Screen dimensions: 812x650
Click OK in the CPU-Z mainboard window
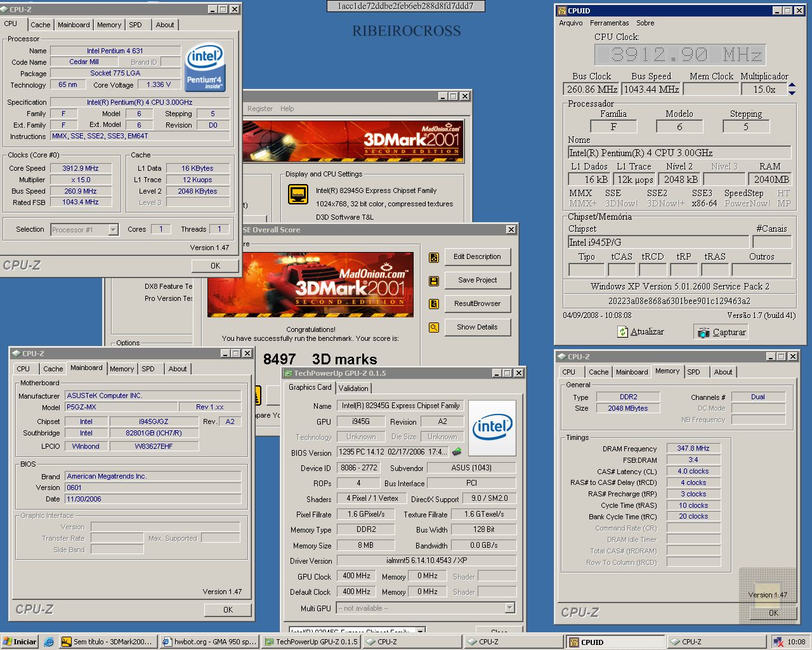coord(228,609)
